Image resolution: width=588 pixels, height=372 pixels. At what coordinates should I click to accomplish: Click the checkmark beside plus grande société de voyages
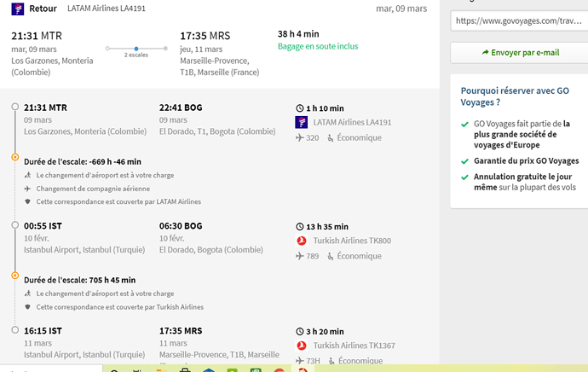click(465, 125)
